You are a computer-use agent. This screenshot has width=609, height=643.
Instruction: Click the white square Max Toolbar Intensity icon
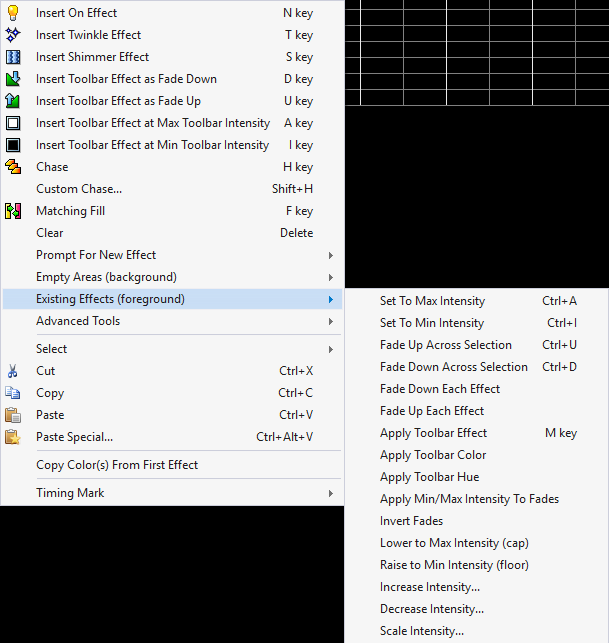point(13,123)
